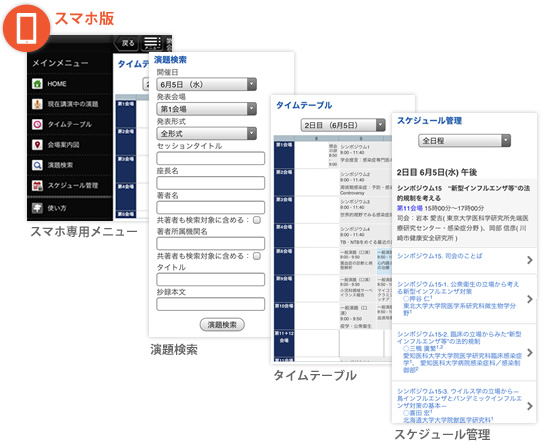550x445 pixels.
Task: Click the スケジュール管理 panel title
Action: click(429, 121)
